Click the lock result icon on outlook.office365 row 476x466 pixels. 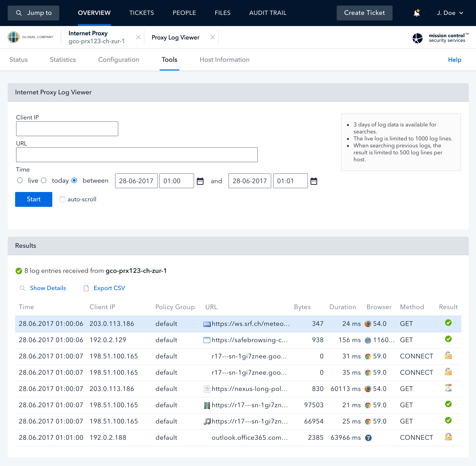click(448, 437)
